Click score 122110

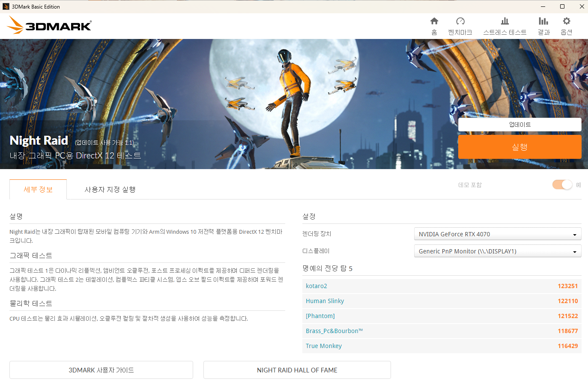(568, 301)
